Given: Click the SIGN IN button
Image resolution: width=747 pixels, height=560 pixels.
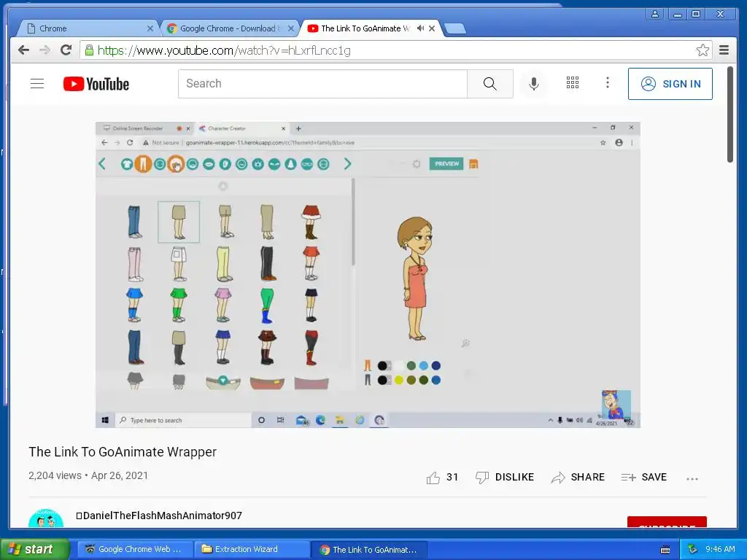Looking at the screenshot, I should [x=670, y=84].
